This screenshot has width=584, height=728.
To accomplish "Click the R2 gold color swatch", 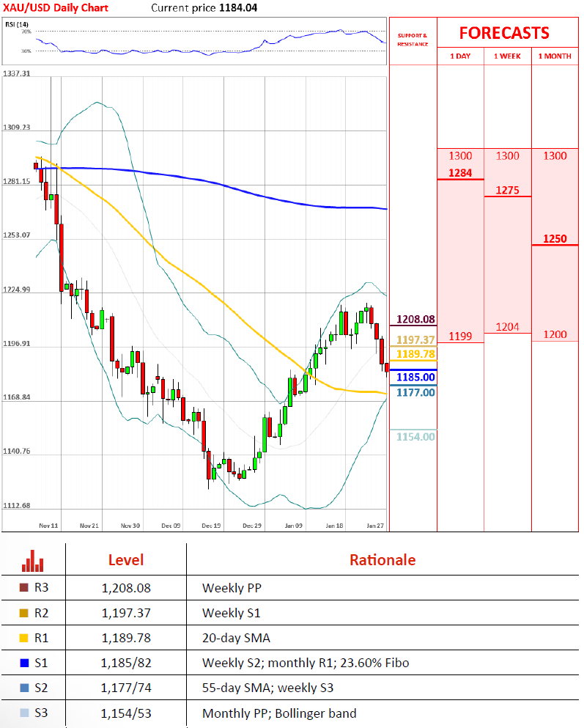I will click(x=23, y=613).
